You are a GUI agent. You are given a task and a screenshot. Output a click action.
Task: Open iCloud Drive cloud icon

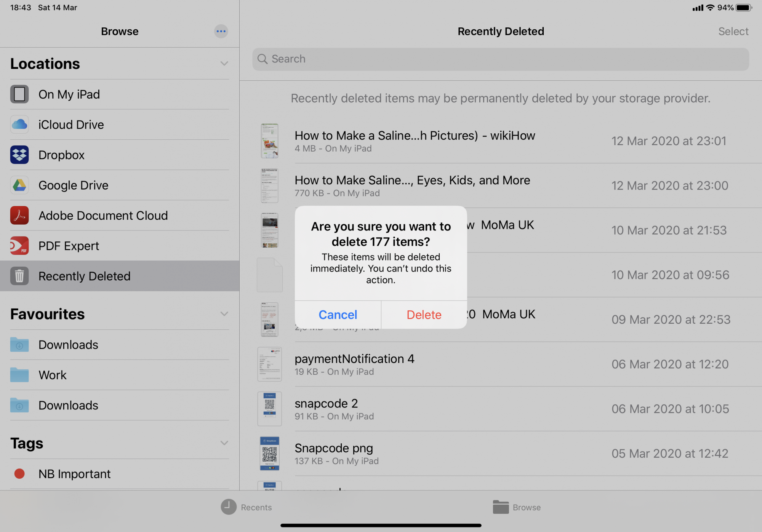click(x=19, y=125)
